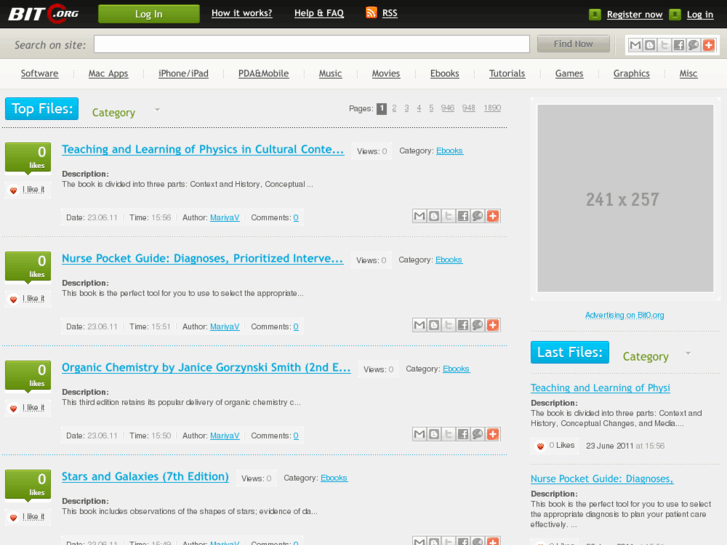Click the green Log In button

149,14
